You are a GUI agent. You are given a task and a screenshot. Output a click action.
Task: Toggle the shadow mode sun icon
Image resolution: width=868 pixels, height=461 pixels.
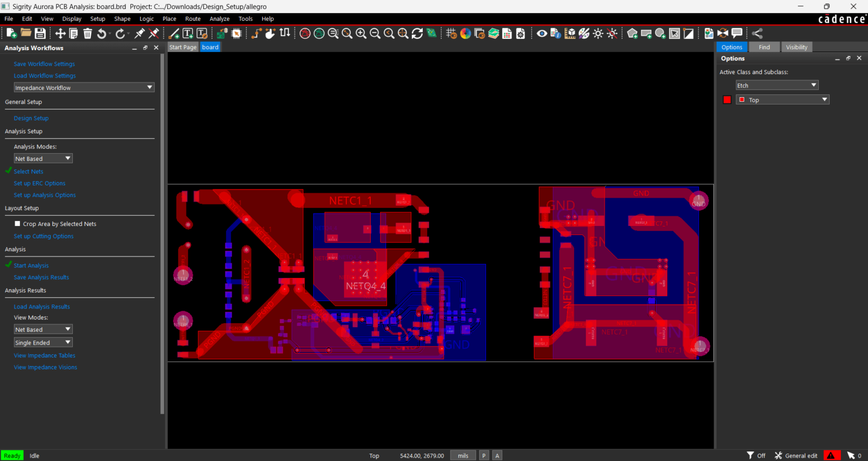[598, 33]
